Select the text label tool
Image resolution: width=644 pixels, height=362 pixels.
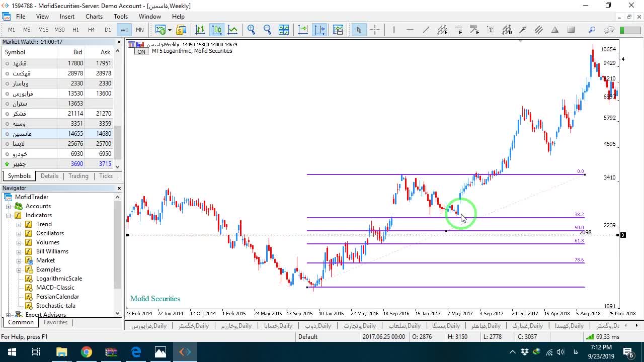pyautogui.click(x=491, y=30)
